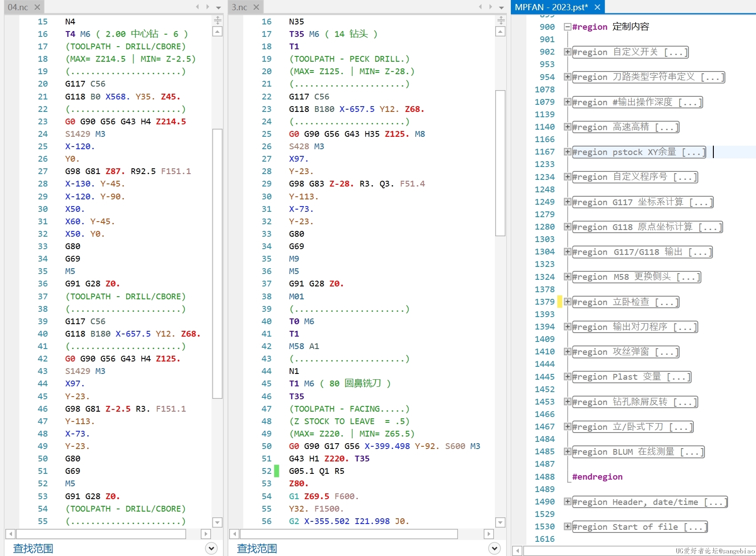Expand the 立卧检查 region
756x556 pixels.
coord(567,302)
